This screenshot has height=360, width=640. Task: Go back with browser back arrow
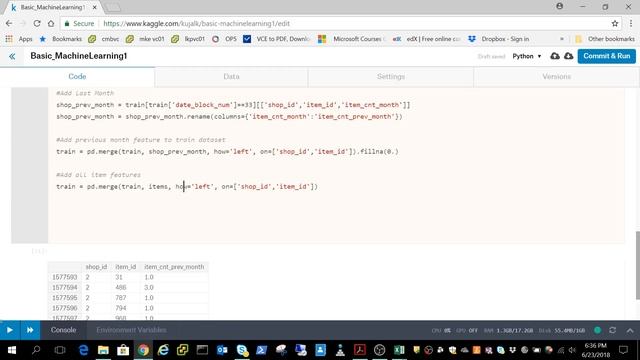tap(9, 24)
